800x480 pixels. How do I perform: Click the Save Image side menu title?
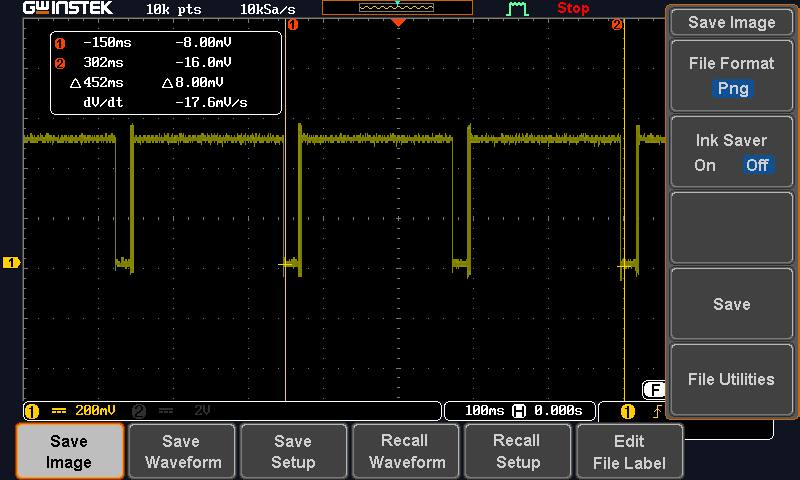pos(732,22)
